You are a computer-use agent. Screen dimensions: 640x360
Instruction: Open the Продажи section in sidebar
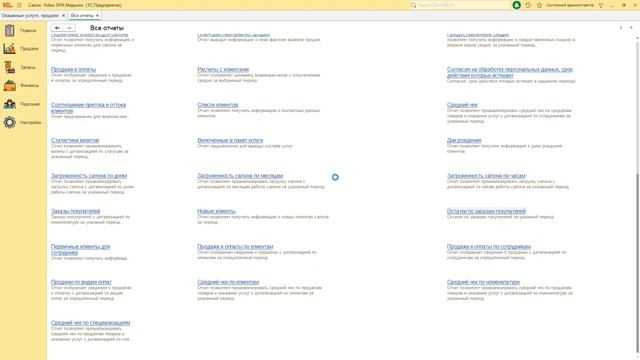(23, 49)
